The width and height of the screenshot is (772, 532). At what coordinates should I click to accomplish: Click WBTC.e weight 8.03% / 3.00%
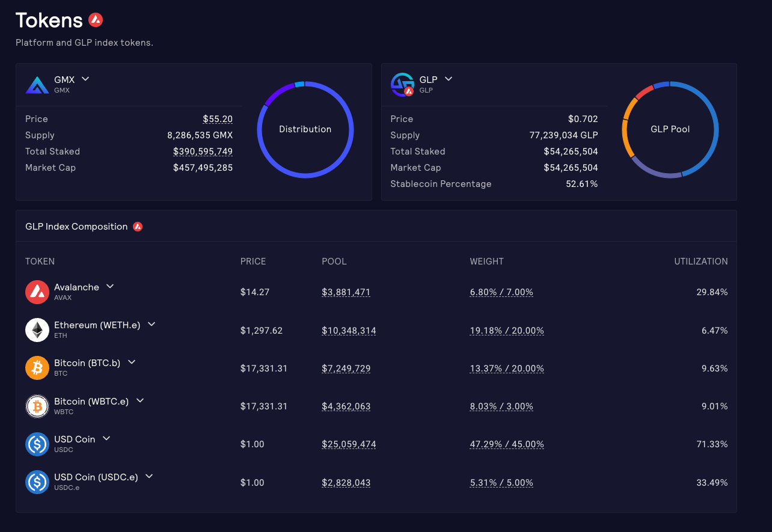(x=501, y=406)
